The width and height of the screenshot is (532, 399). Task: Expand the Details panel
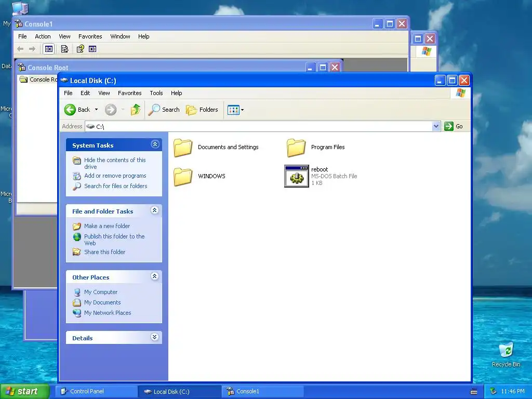[155, 337]
